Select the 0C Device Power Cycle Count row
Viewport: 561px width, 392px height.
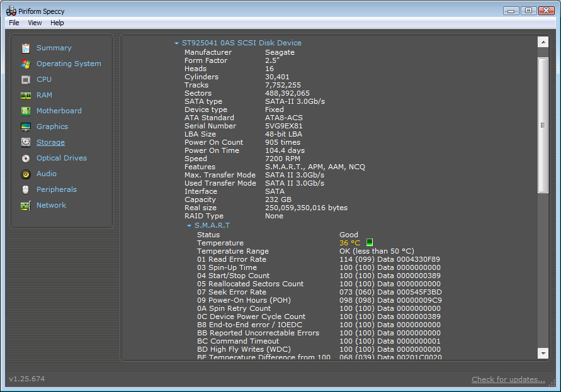[x=319, y=316]
